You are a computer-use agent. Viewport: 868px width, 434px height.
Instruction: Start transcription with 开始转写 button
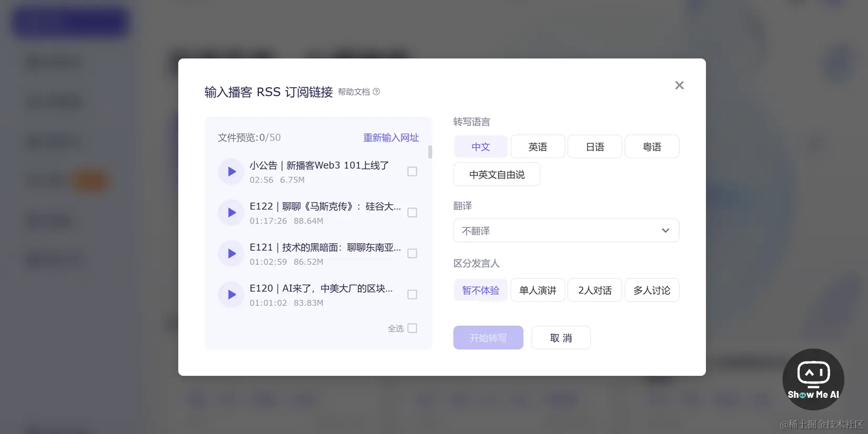pos(489,337)
